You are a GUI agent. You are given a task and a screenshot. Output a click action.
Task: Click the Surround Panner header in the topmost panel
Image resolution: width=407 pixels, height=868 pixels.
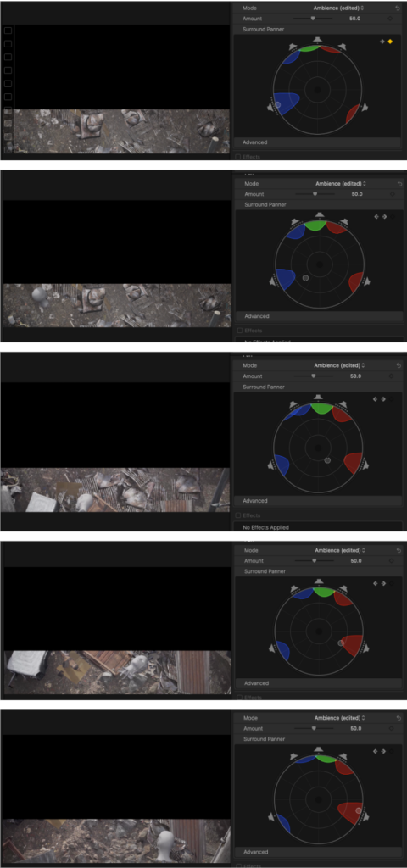(x=317, y=29)
